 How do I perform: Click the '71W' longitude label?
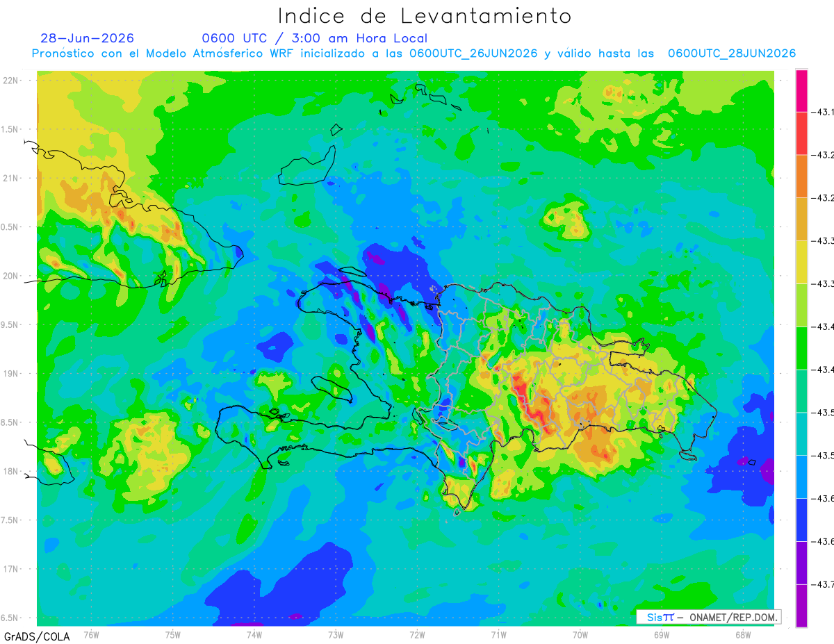tap(498, 634)
